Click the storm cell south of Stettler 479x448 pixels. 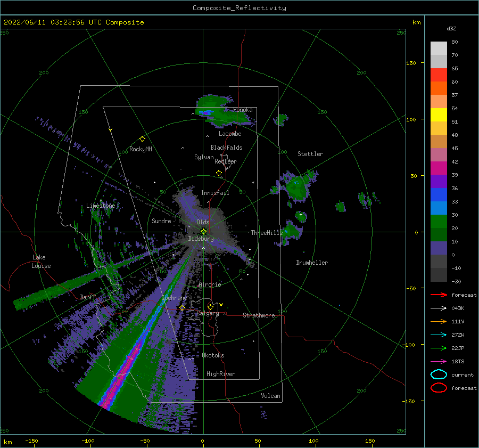[296, 186]
